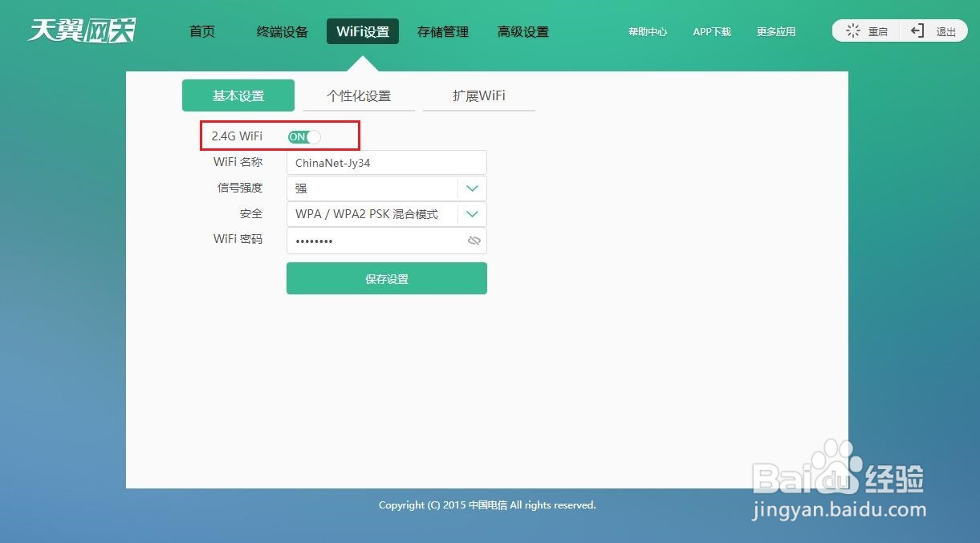Open 更多应用 more applications
This screenshot has height=543, width=980.
point(775,31)
